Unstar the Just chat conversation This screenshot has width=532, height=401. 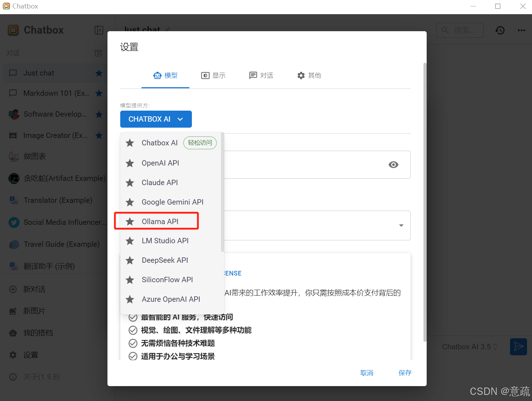click(99, 73)
